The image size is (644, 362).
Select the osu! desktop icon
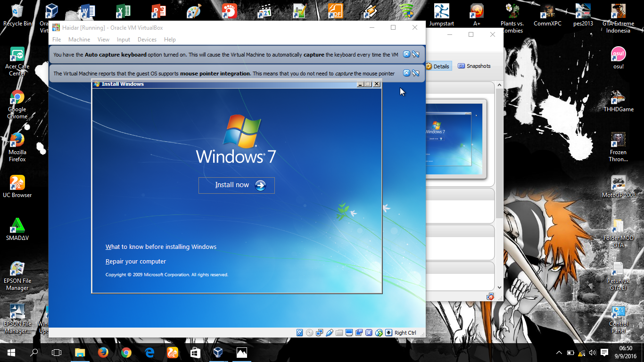coord(618,58)
